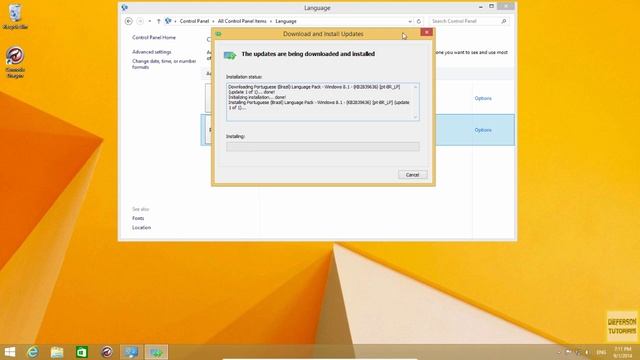640x360 pixels.
Task: Click All Control Panel Items breadcrumb
Action: pyautogui.click(x=242, y=21)
